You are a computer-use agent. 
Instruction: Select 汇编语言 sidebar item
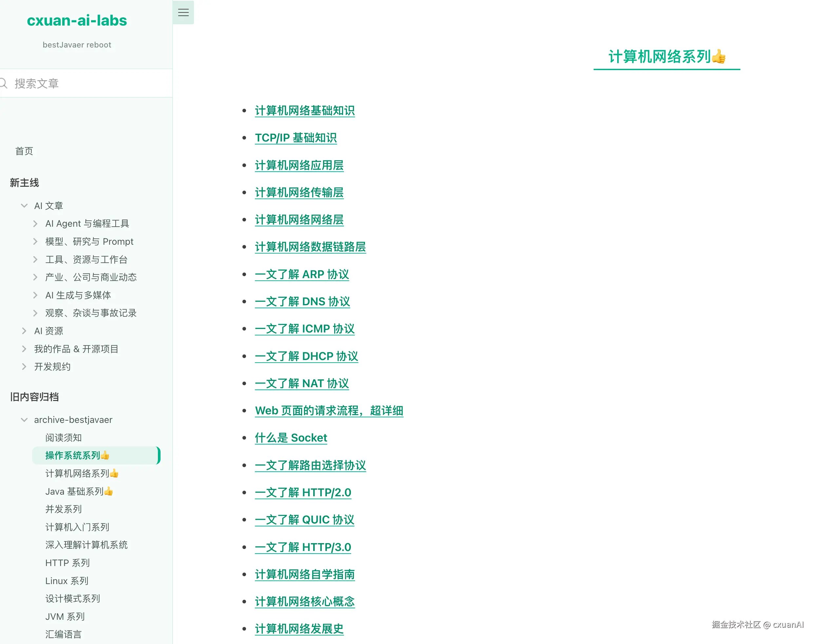point(63,635)
